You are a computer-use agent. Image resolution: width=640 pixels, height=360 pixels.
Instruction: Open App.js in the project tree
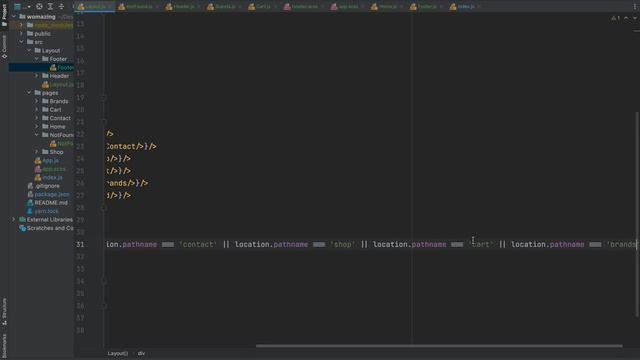click(47, 160)
